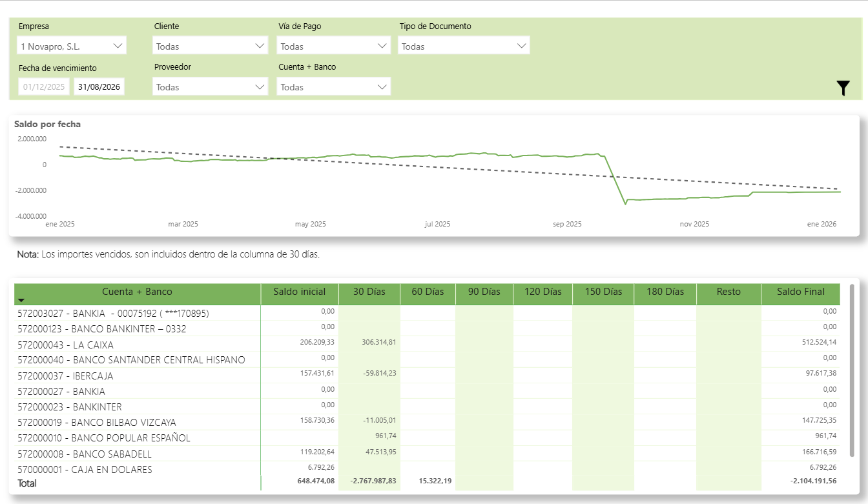
Task: Click the black funnel filter icon
Action: tap(843, 88)
